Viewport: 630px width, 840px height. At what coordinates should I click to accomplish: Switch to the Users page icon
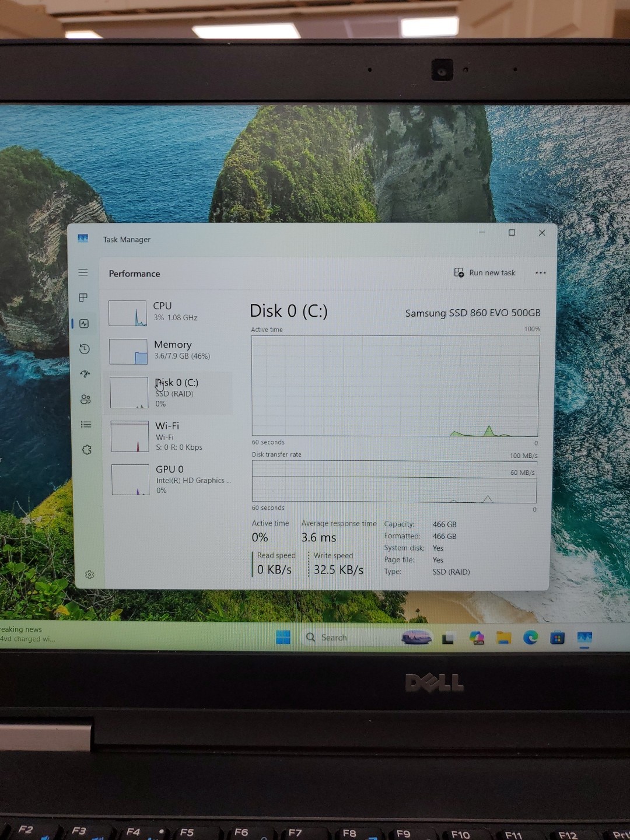tap(86, 399)
